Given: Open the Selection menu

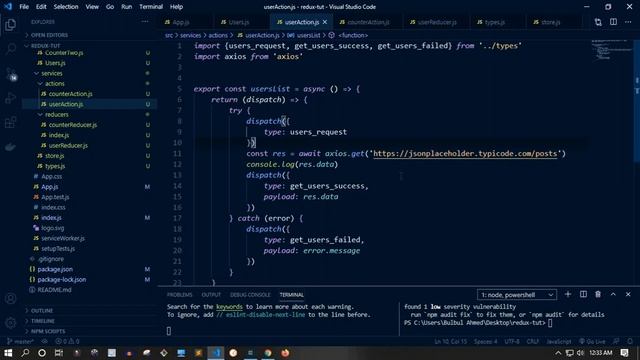Looking at the screenshot, I should 66,7.
